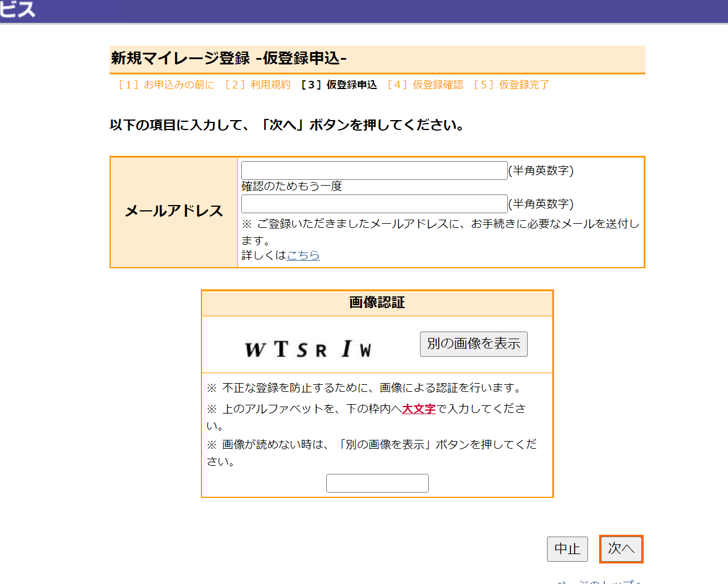Click the red 大文字 underlined text
728x584 pixels.
coord(419,409)
